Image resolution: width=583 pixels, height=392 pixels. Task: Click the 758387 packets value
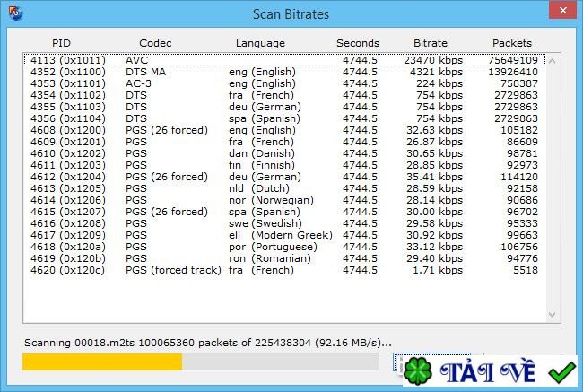click(x=519, y=83)
